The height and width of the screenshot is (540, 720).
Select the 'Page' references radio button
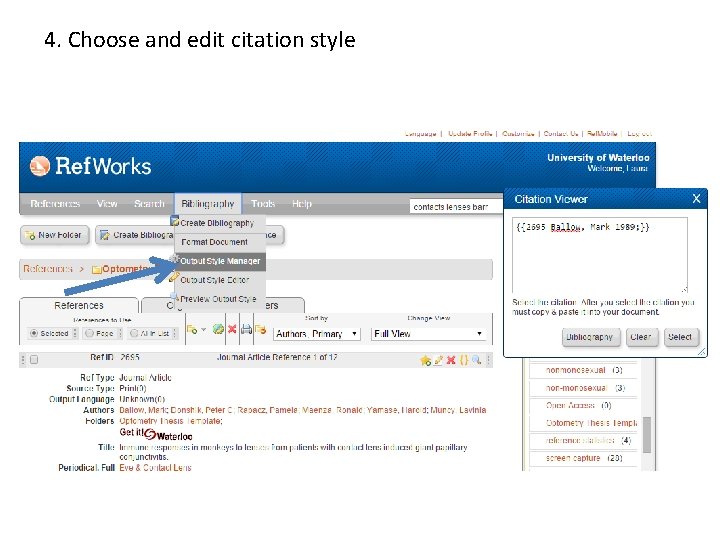click(x=90, y=333)
